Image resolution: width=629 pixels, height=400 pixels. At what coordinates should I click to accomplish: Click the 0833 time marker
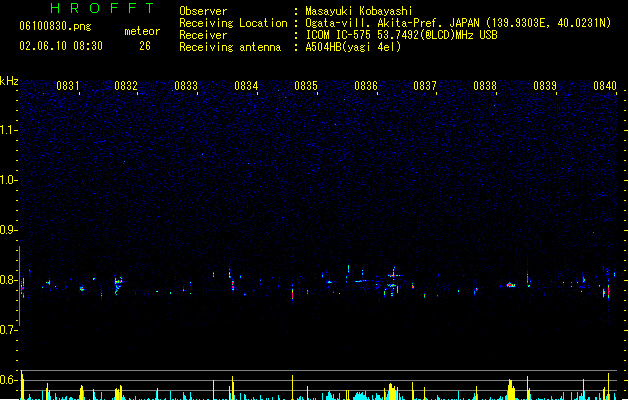tap(186, 86)
